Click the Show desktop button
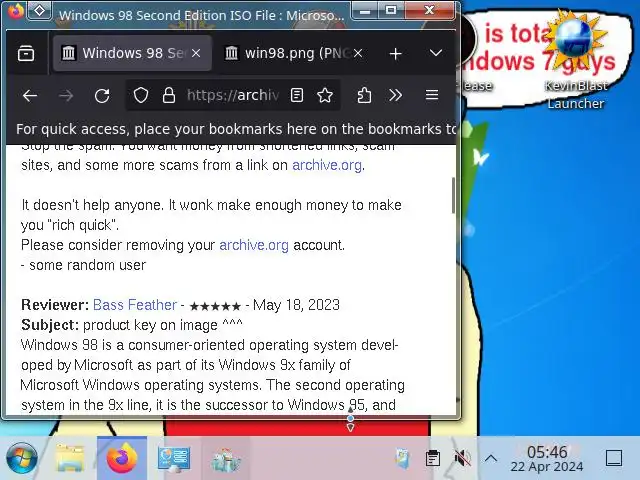 tap(614, 458)
